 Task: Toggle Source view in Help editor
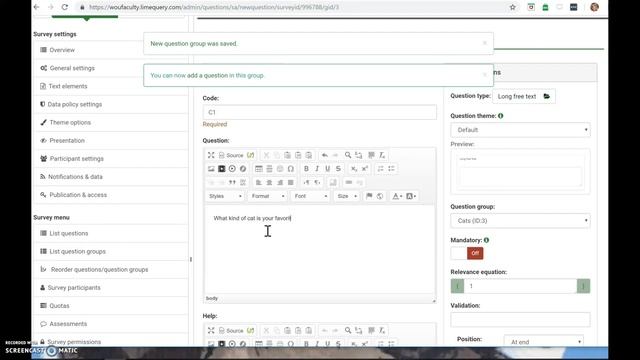tap(231, 330)
